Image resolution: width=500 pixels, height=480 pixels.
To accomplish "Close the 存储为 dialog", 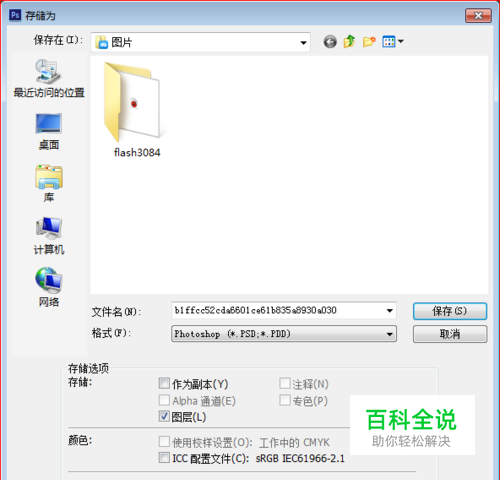I will point(478,16).
